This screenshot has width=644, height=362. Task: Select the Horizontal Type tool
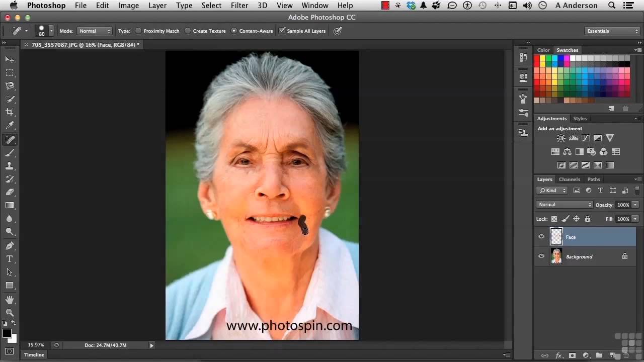tap(10, 259)
